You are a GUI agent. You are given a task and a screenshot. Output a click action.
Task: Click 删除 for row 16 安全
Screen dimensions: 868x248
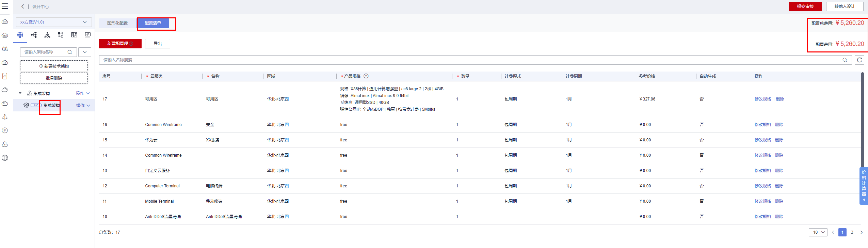click(x=779, y=125)
